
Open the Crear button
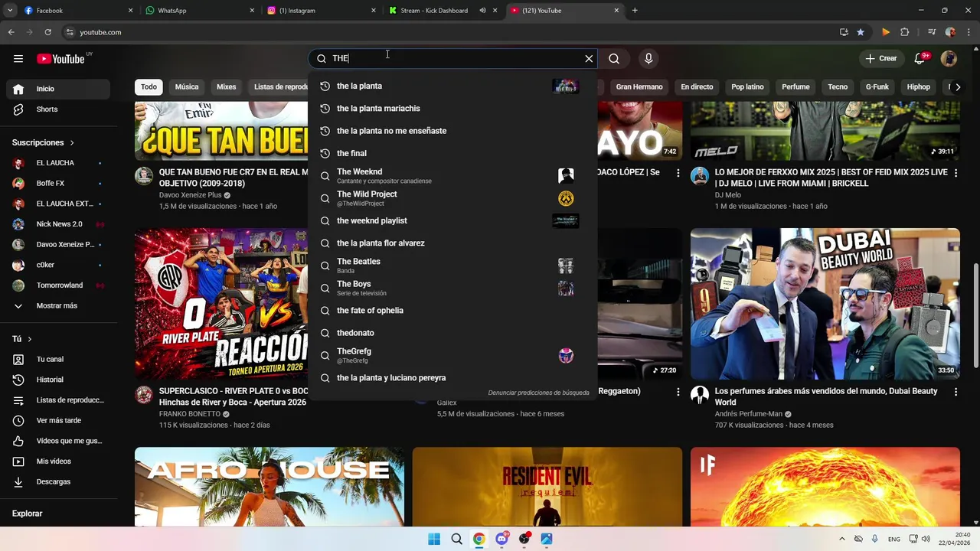880,59
